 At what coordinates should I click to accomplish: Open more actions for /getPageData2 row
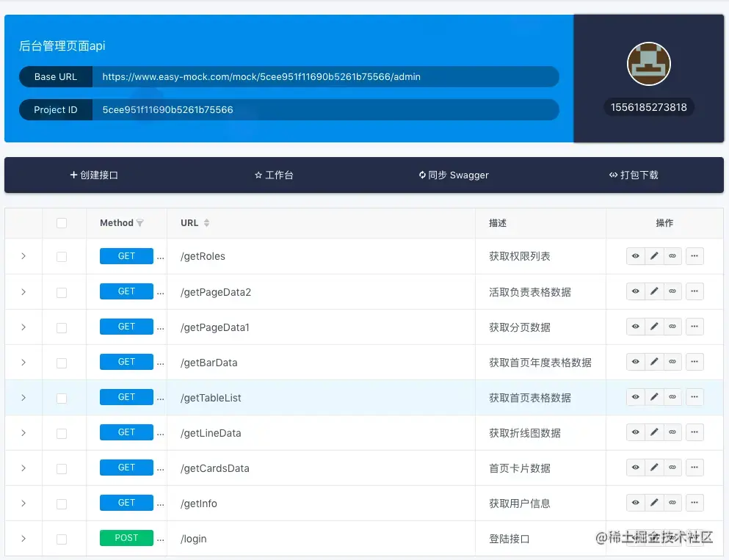click(x=694, y=291)
